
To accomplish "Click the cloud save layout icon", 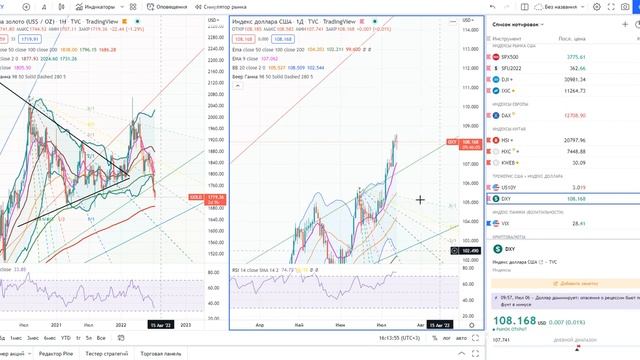I will [x=538, y=7].
